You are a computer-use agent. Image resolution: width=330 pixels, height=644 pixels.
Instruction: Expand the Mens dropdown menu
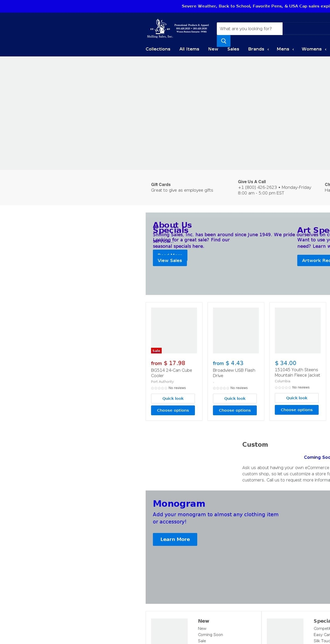tap(285, 49)
